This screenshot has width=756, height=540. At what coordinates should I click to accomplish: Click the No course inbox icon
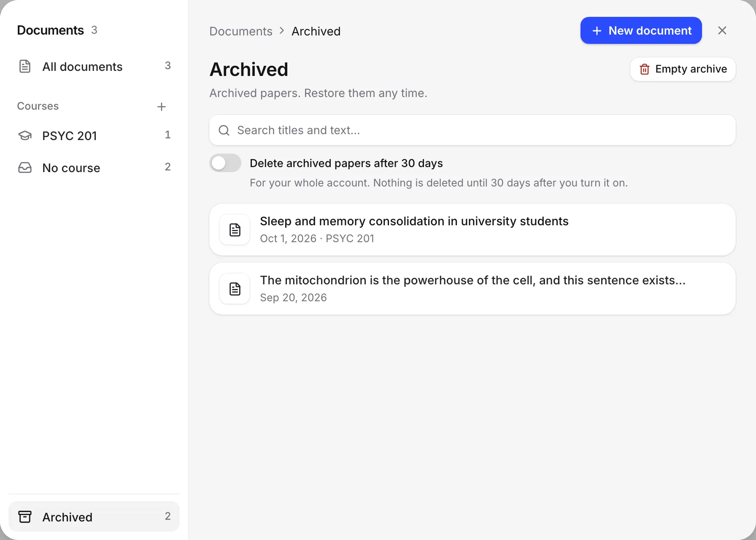(x=25, y=167)
